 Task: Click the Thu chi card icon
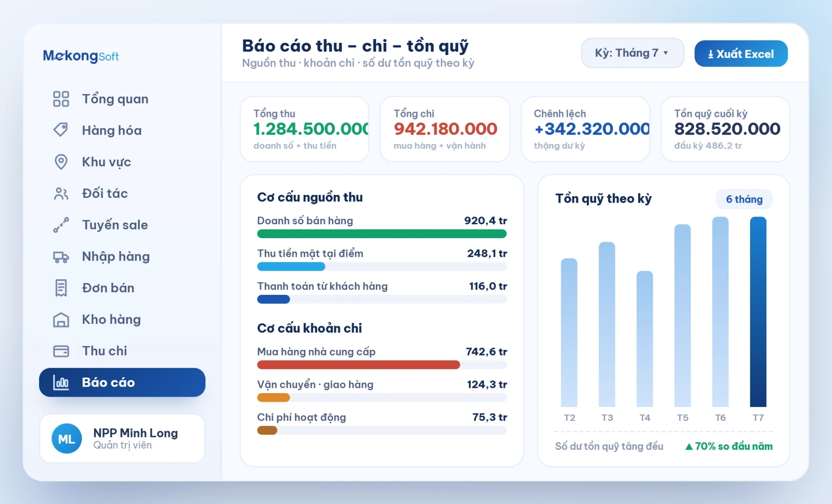click(x=61, y=351)
